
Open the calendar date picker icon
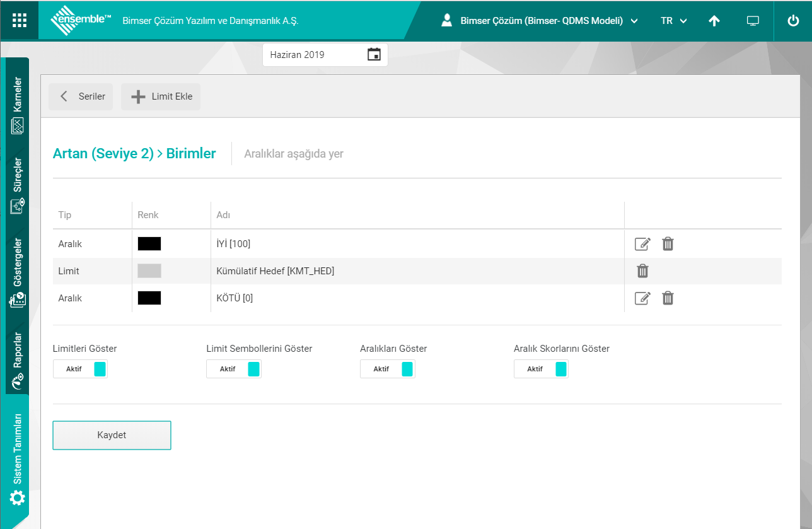click(374, 55)
